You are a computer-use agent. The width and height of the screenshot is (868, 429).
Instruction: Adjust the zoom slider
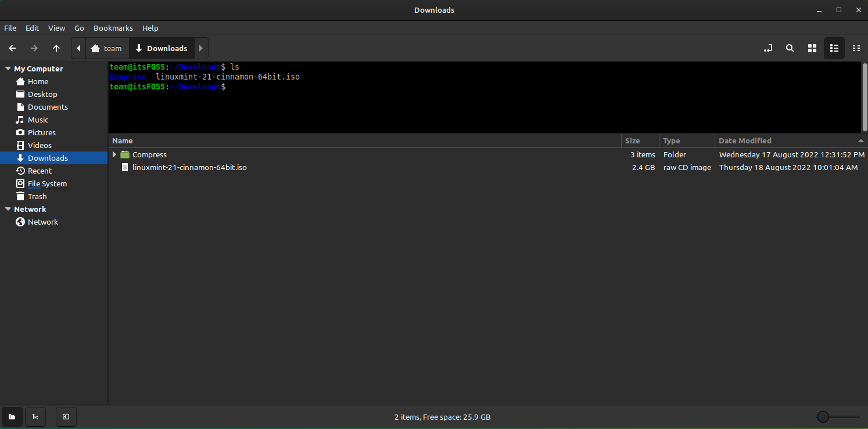point(823,416)
